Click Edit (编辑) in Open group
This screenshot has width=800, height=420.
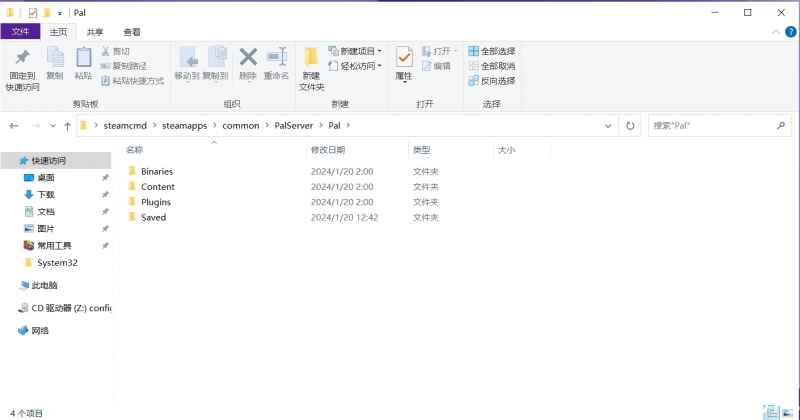(436, 66)
